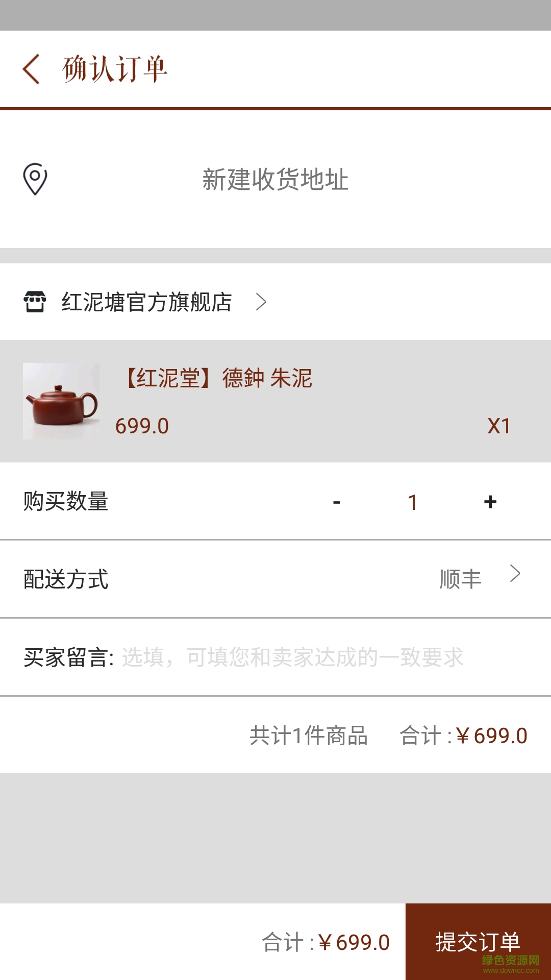Tap the store shop icon
Viewport: 551px width, 980px height.
pyautogui.click(x=35, y=302)
